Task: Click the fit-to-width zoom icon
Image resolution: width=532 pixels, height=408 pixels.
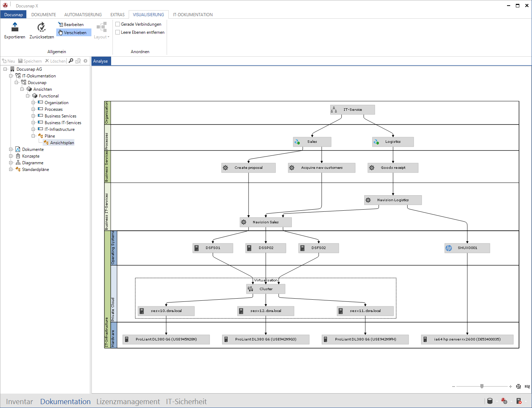Action: pyautogui.click(x=527, y=387)
